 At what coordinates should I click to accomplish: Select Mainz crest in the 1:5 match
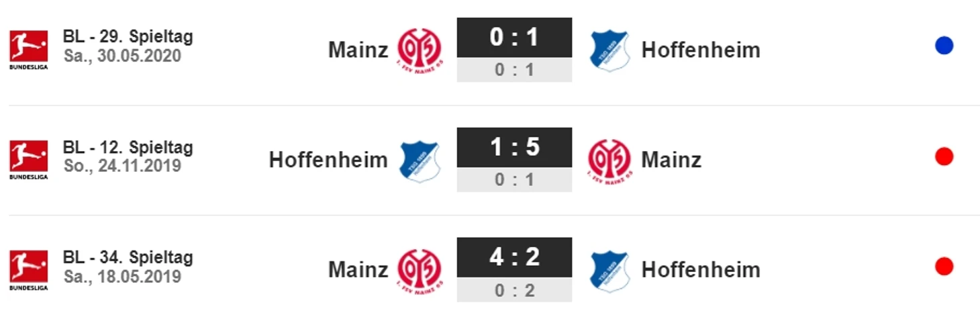pyautogui.click(x=609, y=161)
